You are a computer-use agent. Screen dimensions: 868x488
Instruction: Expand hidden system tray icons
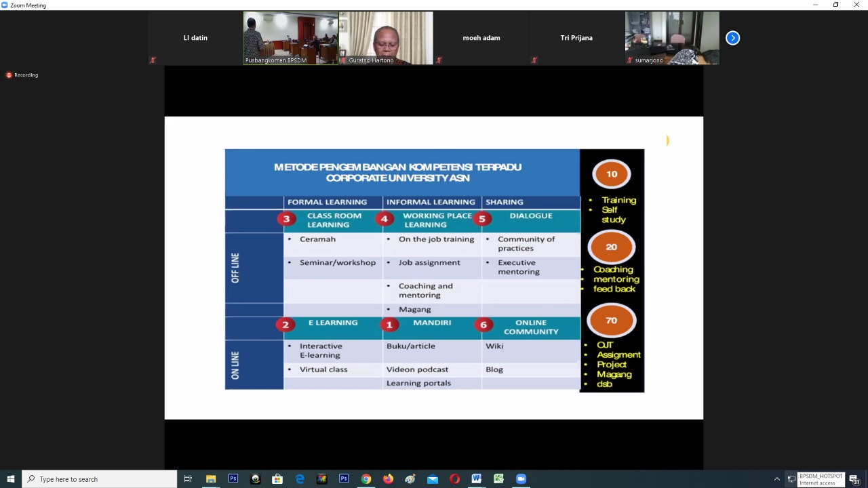point(777,479)
